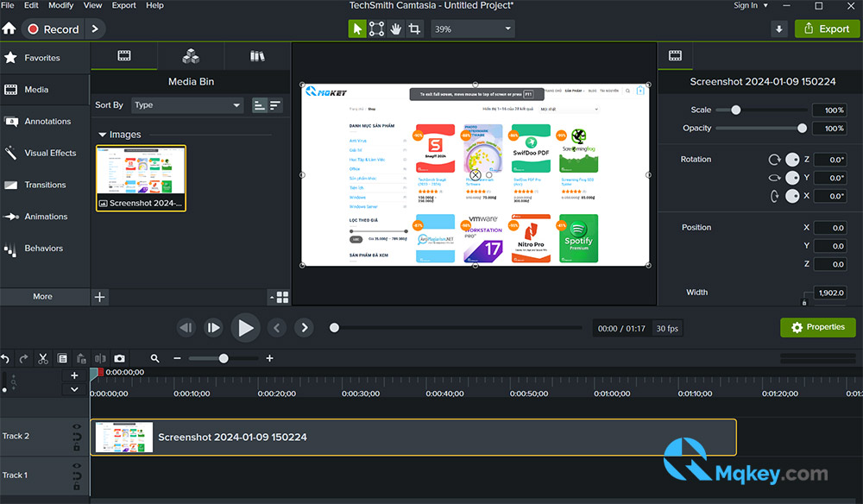Collapse the Images group in Media Bin
The height and width of the screenshot is (504, 863).
[103, 135]
